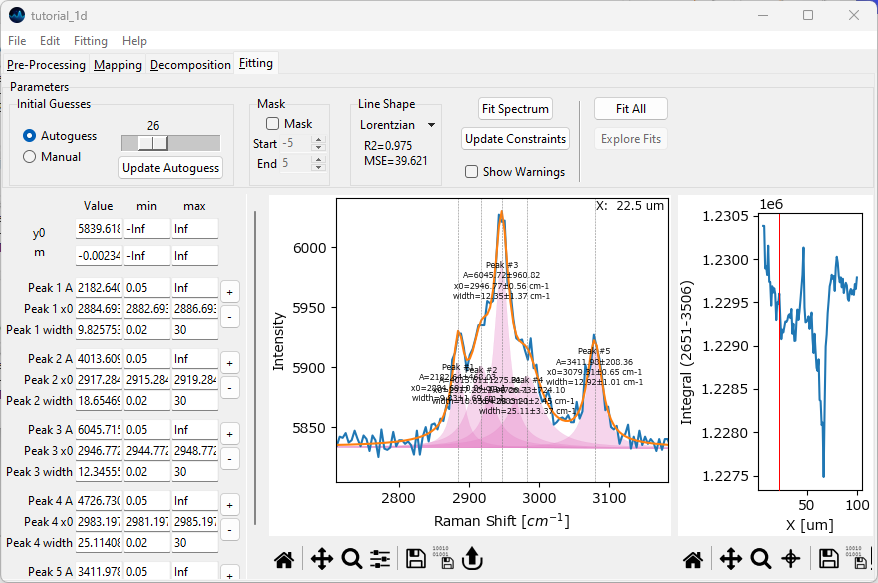This screenshot has height=583, width=878.
Task: Select the zoom magnifier under the spectrum plot
Action: [351, 559]
